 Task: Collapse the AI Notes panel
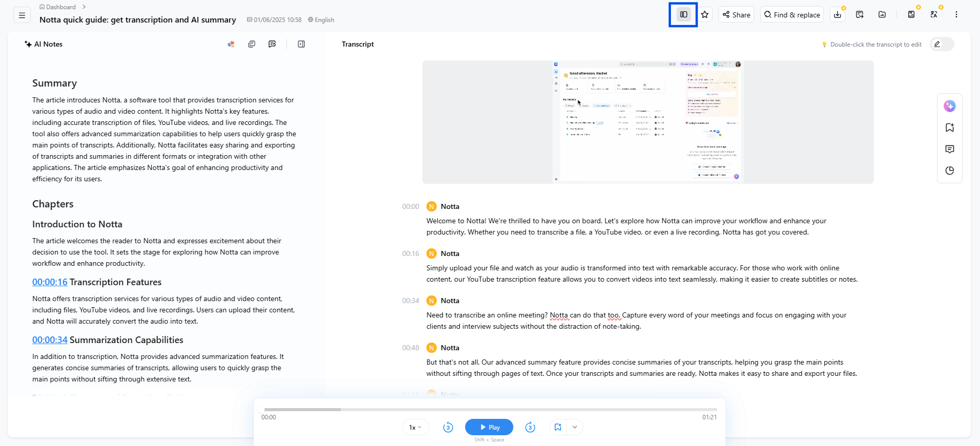tap(301, 44)
